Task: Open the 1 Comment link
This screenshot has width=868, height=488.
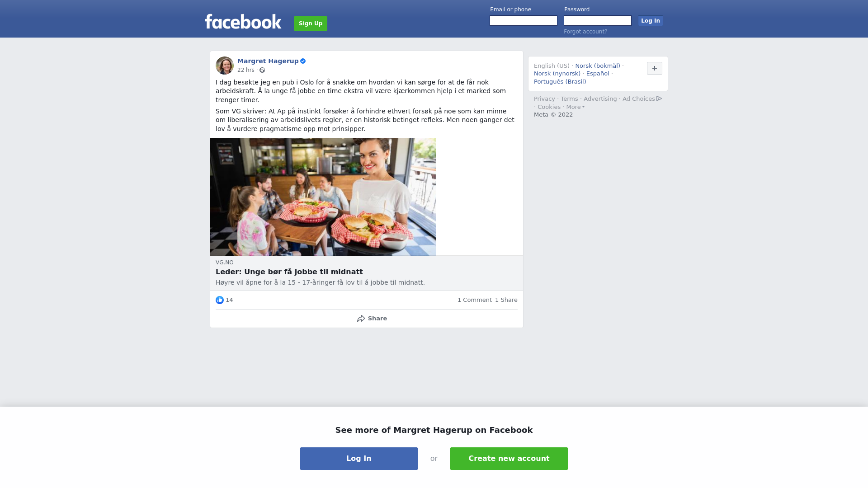Action: point(474,300)
